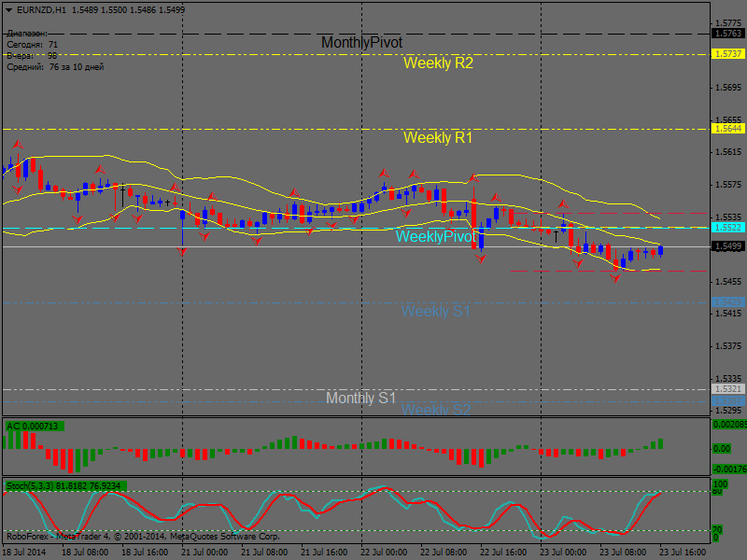Click the Weekly S2 label

point(435,410)
